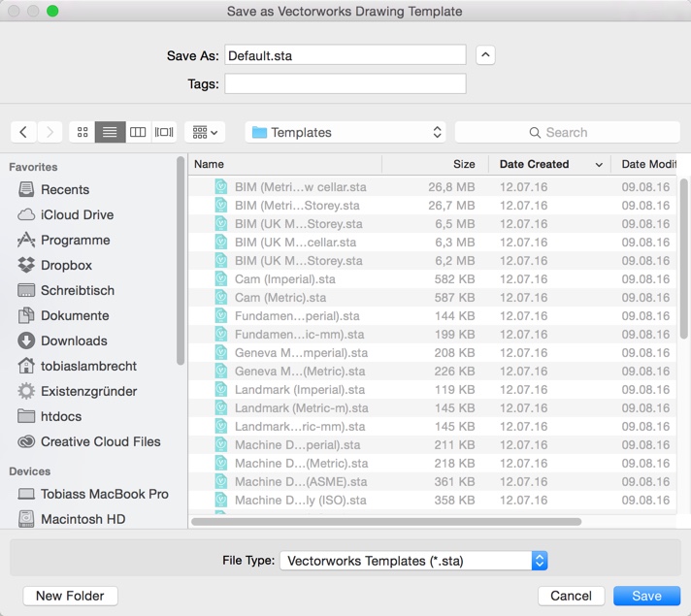Toggle the Date Created sort direction arrow
Screen dimensions: 691x616
coord(599,165)
